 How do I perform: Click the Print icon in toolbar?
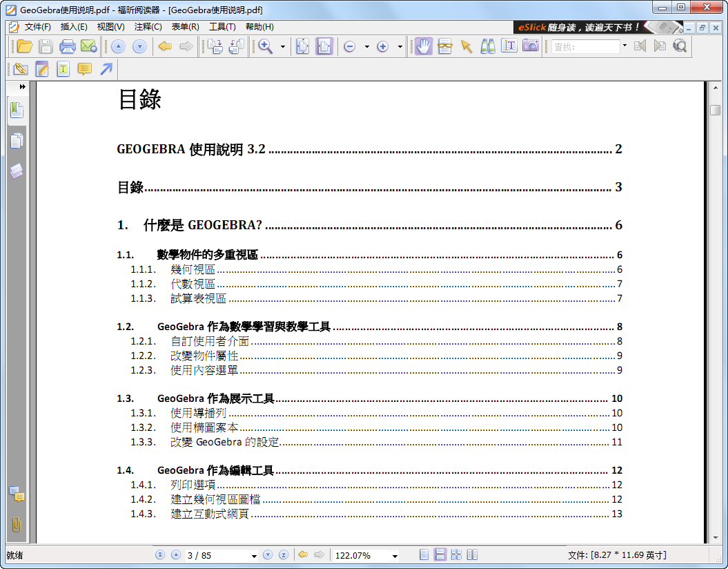click(x=67, y=46)
